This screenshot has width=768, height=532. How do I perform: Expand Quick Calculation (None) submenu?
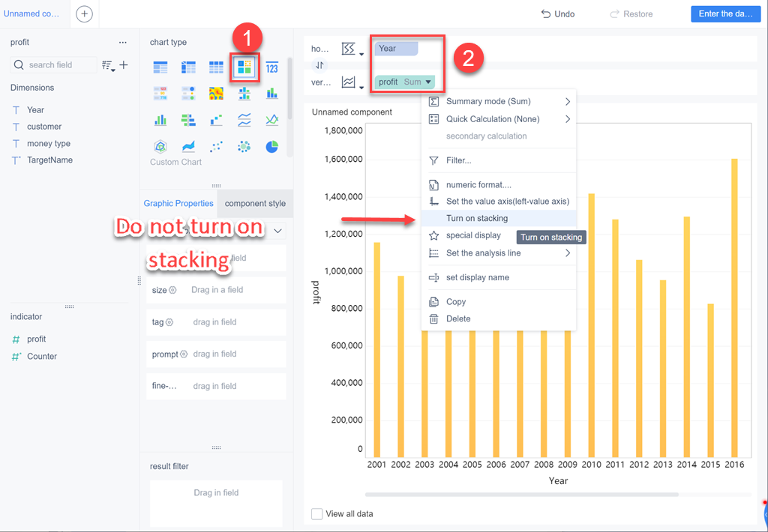pos(568,119)
